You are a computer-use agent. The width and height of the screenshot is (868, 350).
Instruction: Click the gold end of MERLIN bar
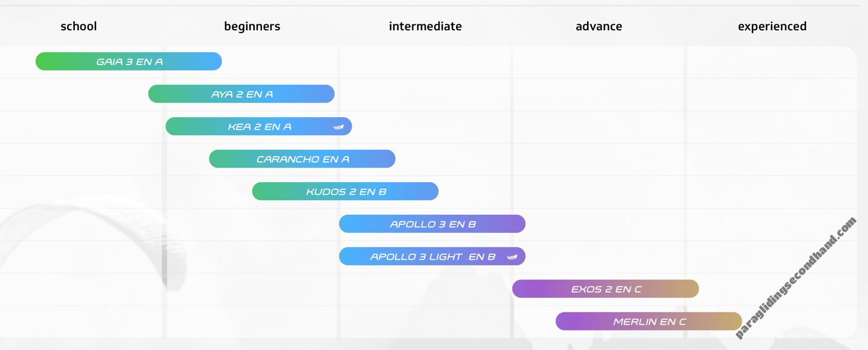click(x=731, y=321)
